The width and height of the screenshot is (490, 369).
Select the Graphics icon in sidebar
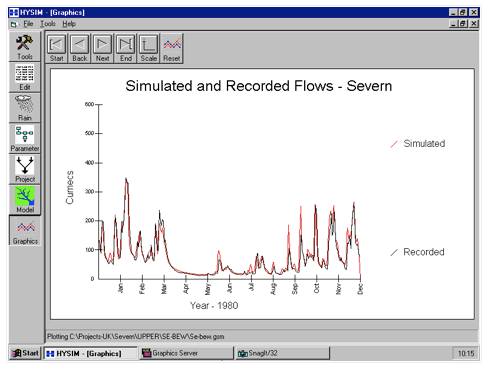coord(25,231)
